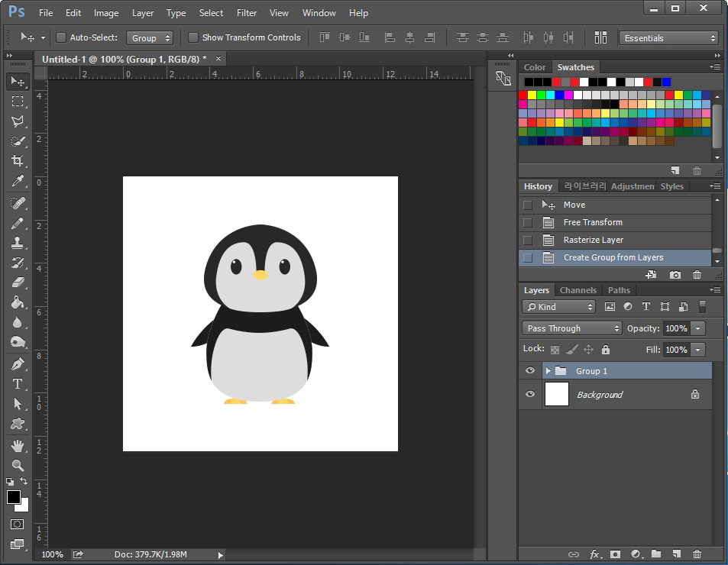Create new snapshot camera icon

pyautogui.click(x=675, y=275)
